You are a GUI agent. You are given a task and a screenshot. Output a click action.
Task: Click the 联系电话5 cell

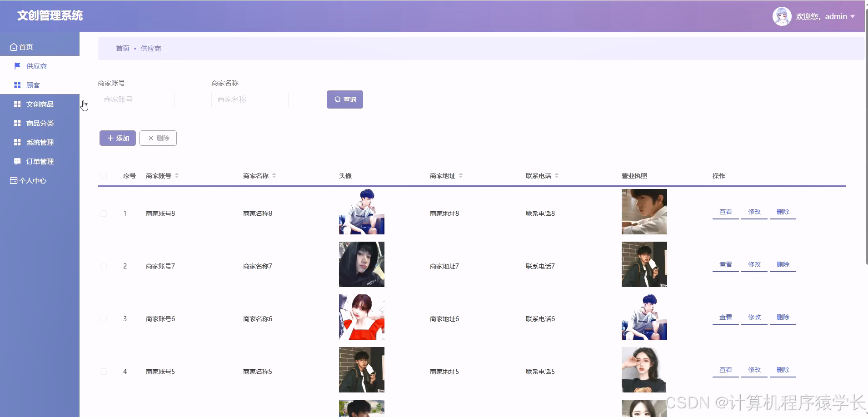point(540,372)
